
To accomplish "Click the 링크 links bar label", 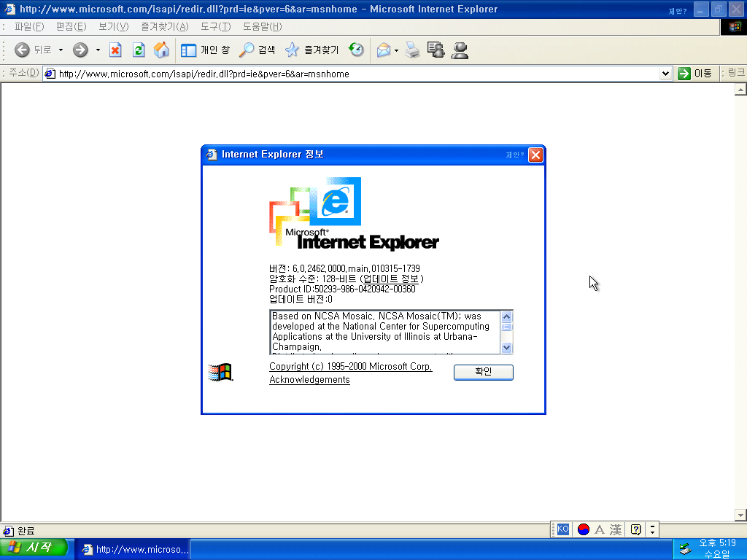I will click(x=735, y=73).
